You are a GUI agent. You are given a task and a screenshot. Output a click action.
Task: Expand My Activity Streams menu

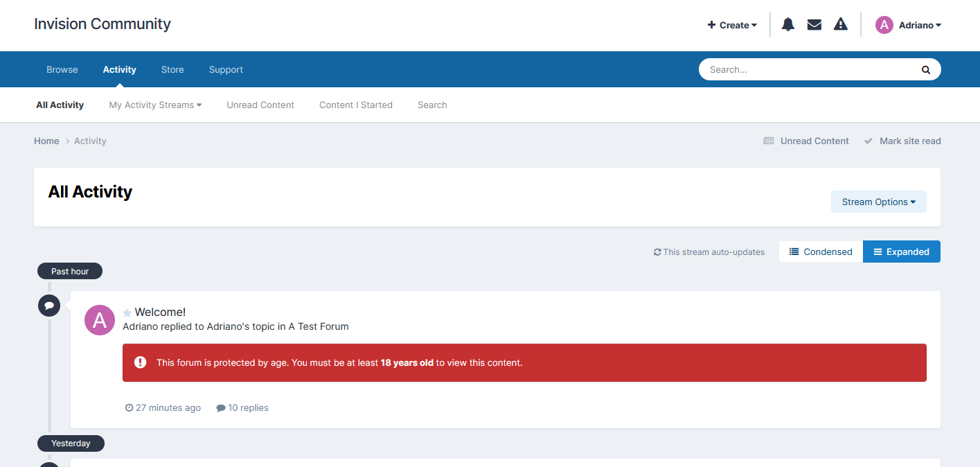click(x=155, y=105)
